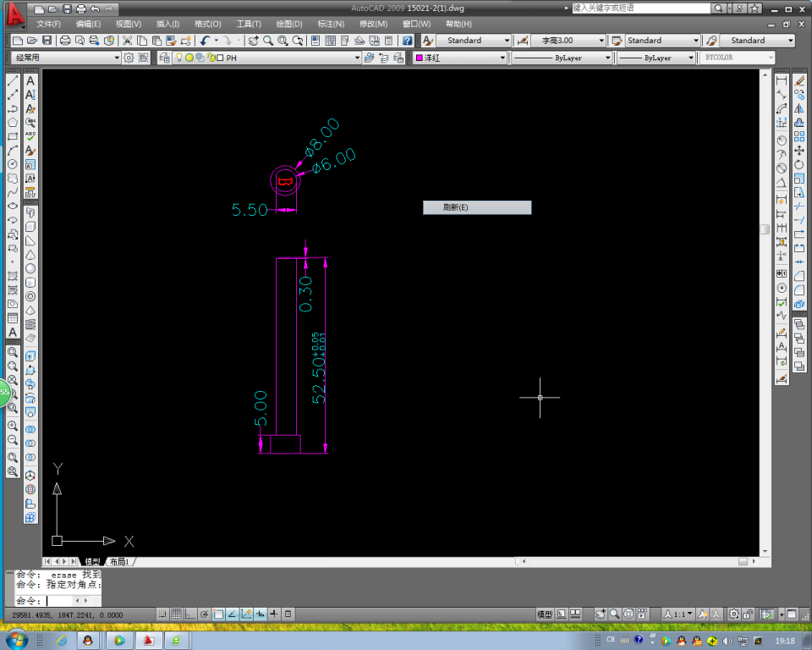Viewport: 812px width, 650px height.
Task: Click the command line input field
Action: [59, 600]
